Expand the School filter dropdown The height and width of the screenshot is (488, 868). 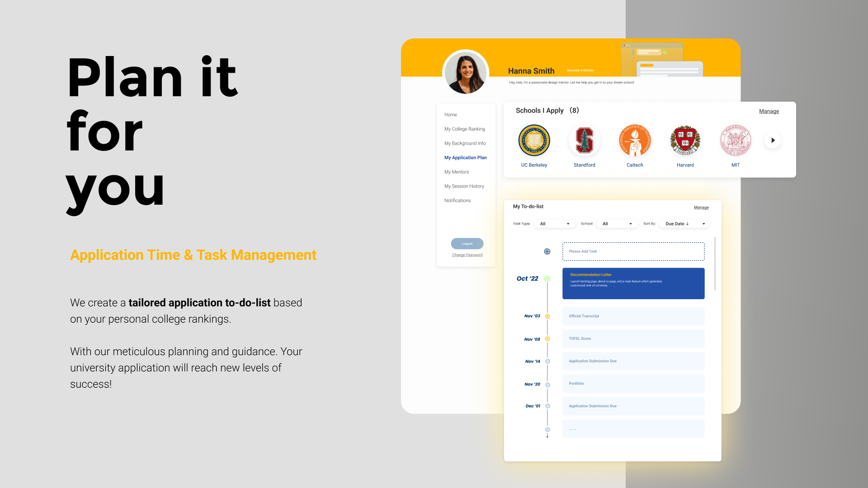point(617,224)
